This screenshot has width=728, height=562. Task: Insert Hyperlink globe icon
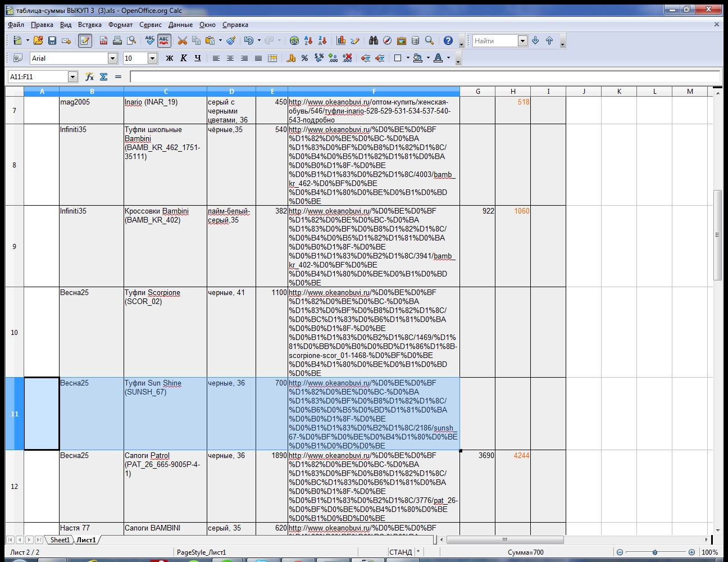pyautogui.click(x=294, y=40)
